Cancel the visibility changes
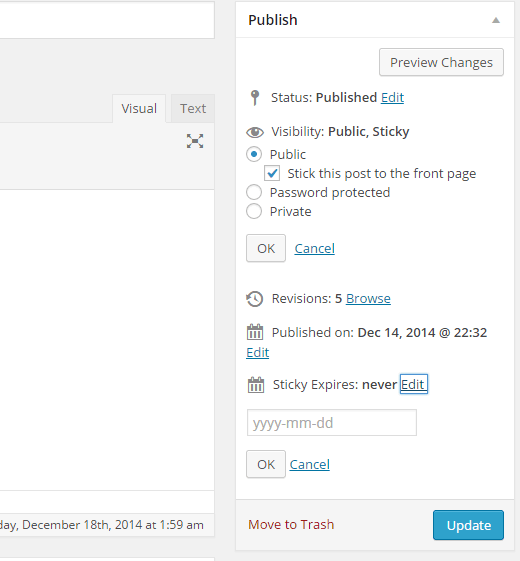The width and height of the screenshot is (520, 561). click(315, 248)
